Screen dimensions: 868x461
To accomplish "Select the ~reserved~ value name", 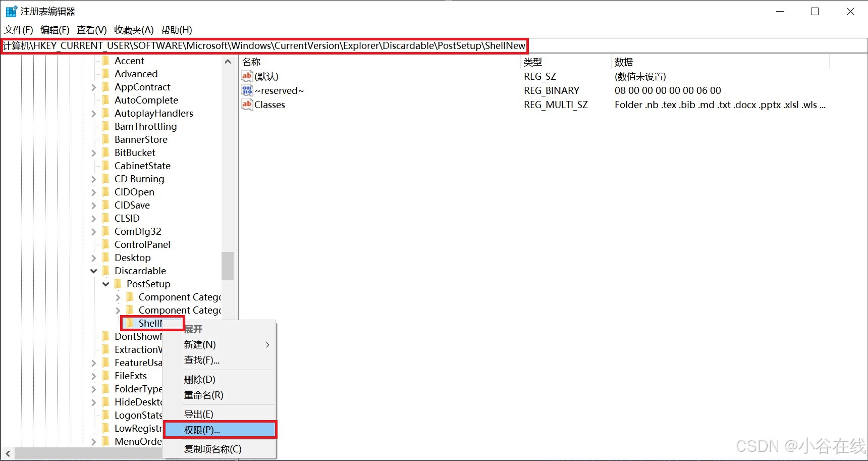I will (x=279, y=90).
